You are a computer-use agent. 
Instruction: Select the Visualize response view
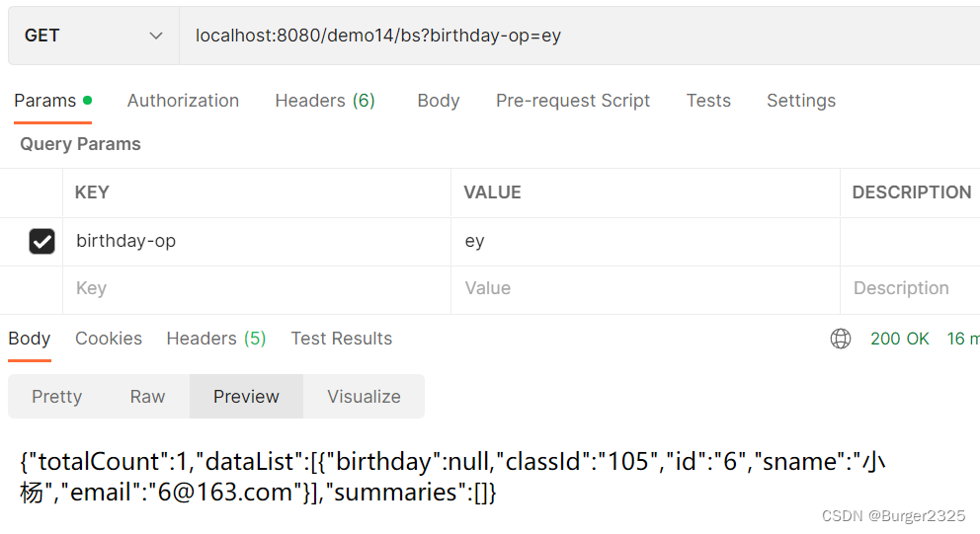pyautogui.click(x=364, y=397)
